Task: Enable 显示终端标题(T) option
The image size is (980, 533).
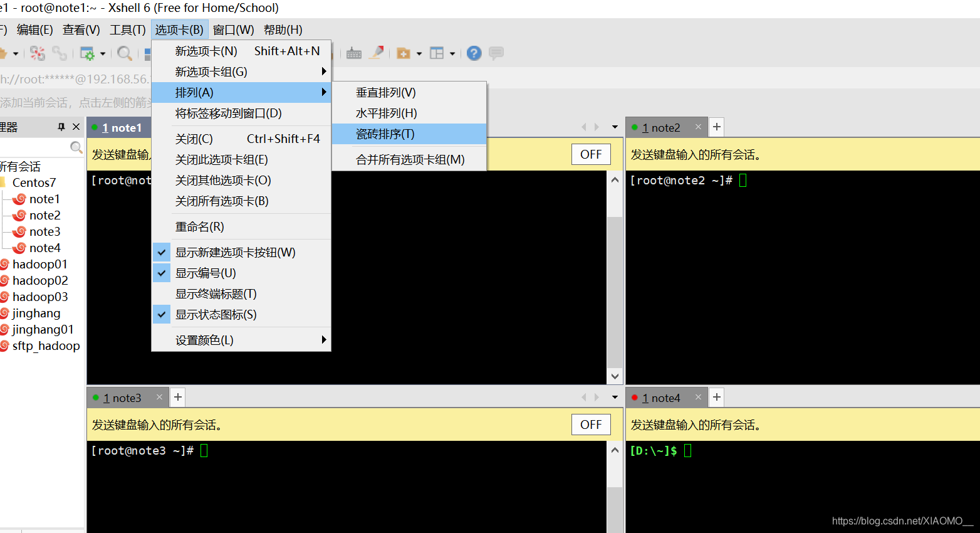Action: pos(241,293)
